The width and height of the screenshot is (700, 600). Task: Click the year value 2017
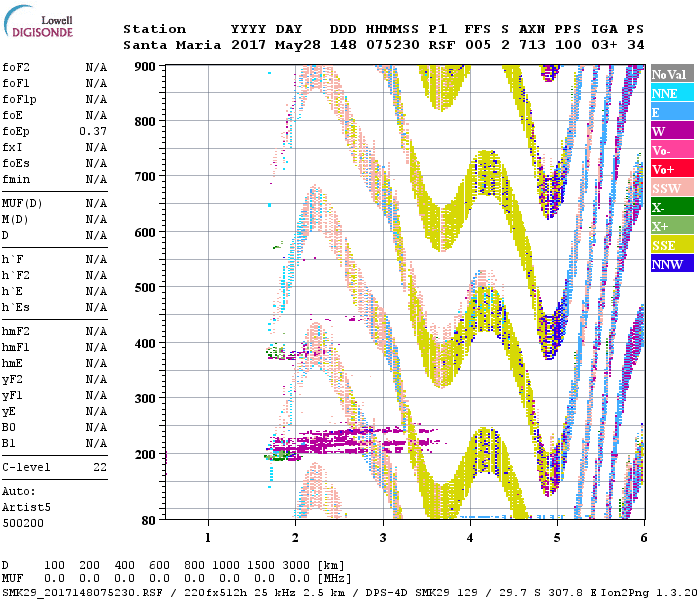[249, 45]
